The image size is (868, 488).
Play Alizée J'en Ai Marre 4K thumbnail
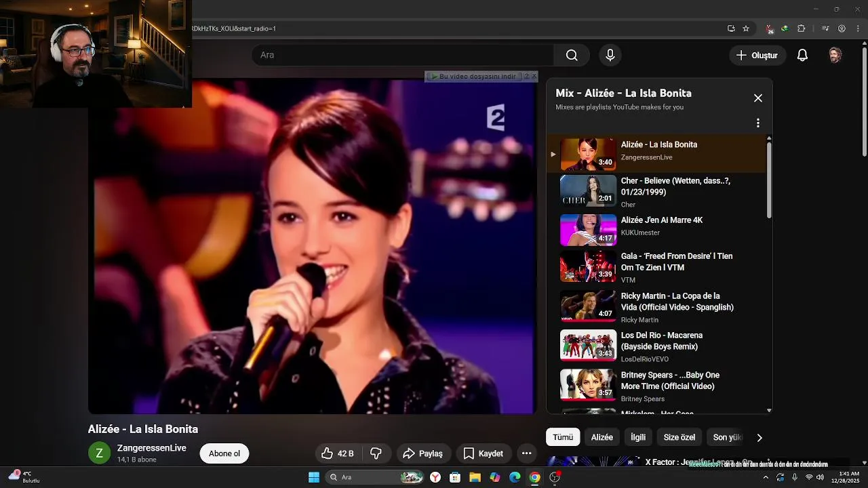(588, 230)
